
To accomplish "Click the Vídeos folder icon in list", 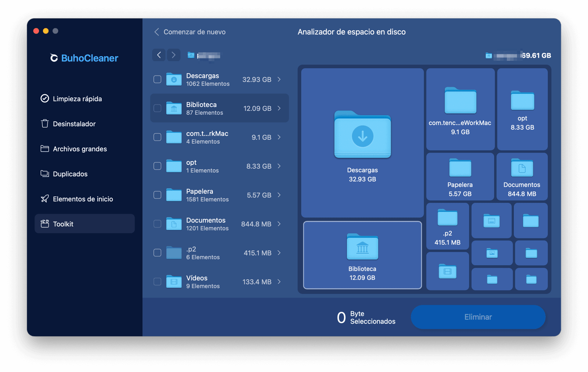I will [x=174, y=281].
